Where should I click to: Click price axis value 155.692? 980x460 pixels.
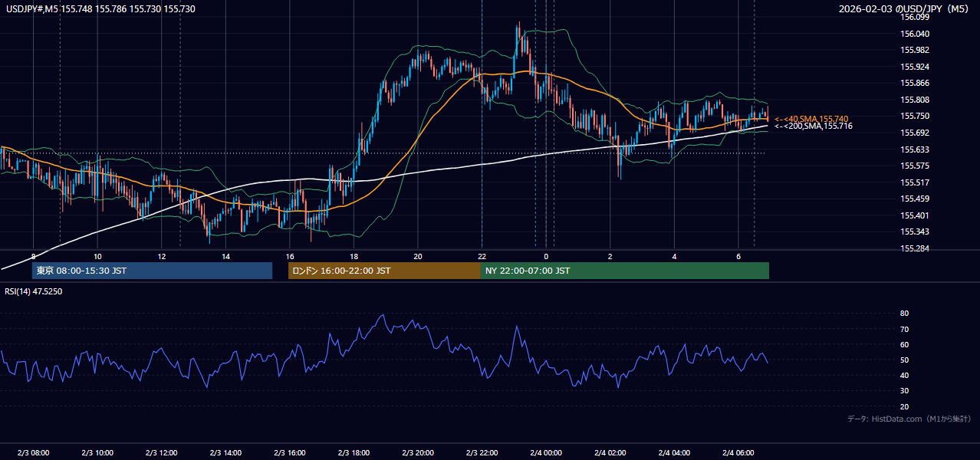click(915, 133)
